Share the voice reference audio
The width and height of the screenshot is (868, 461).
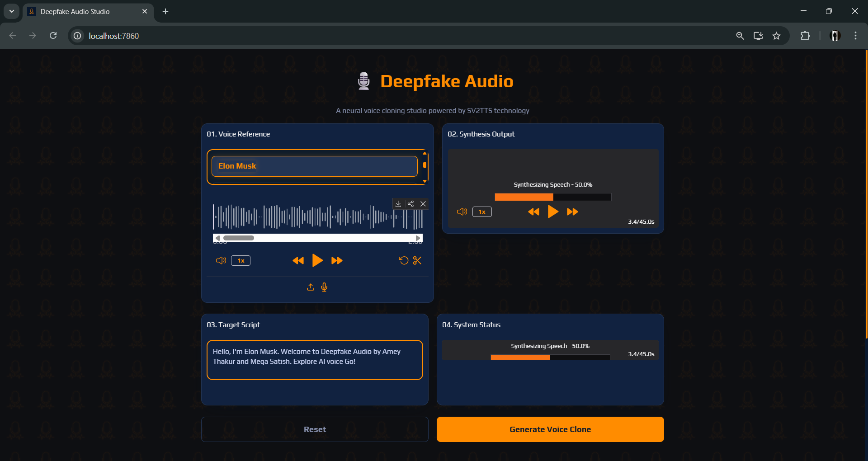coord(410,204)
